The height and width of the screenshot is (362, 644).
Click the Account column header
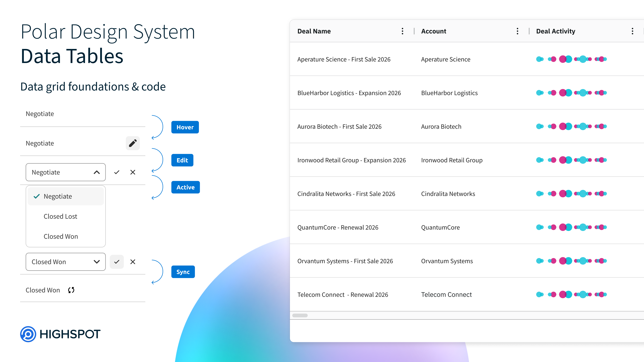click(x=434, y=31)
